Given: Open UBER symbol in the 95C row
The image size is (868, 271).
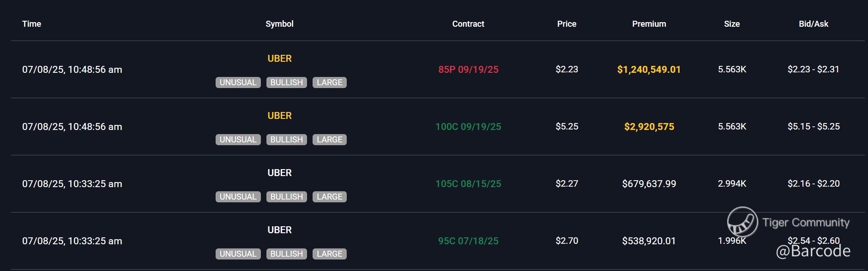Looking at the screenshot, I should [x=279, y=230].
